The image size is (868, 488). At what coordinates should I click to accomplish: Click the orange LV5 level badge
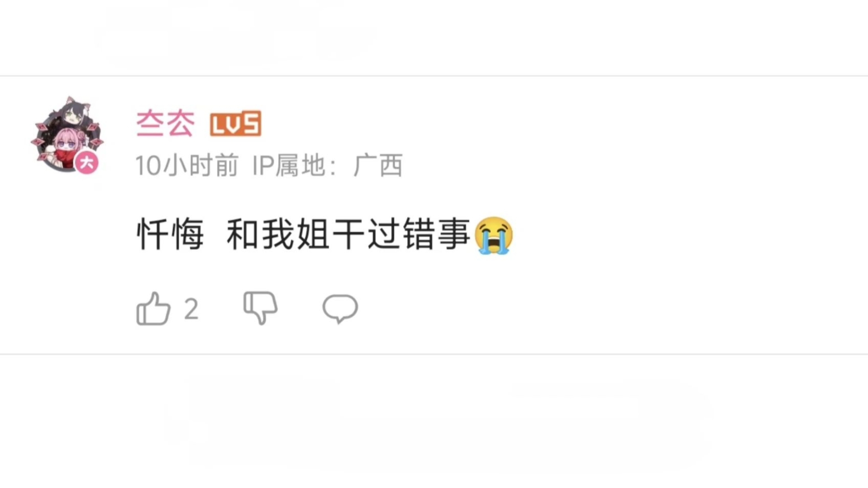(x=236, y=123)
